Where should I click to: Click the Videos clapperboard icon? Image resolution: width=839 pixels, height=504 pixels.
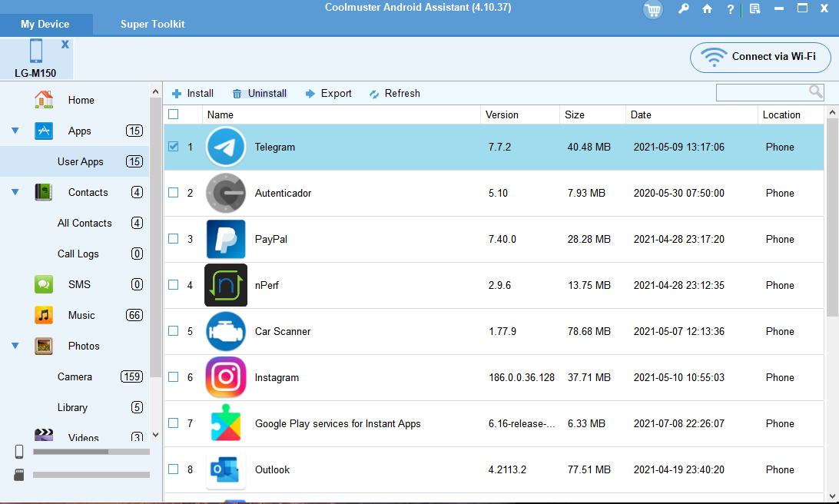coord(44,434)
